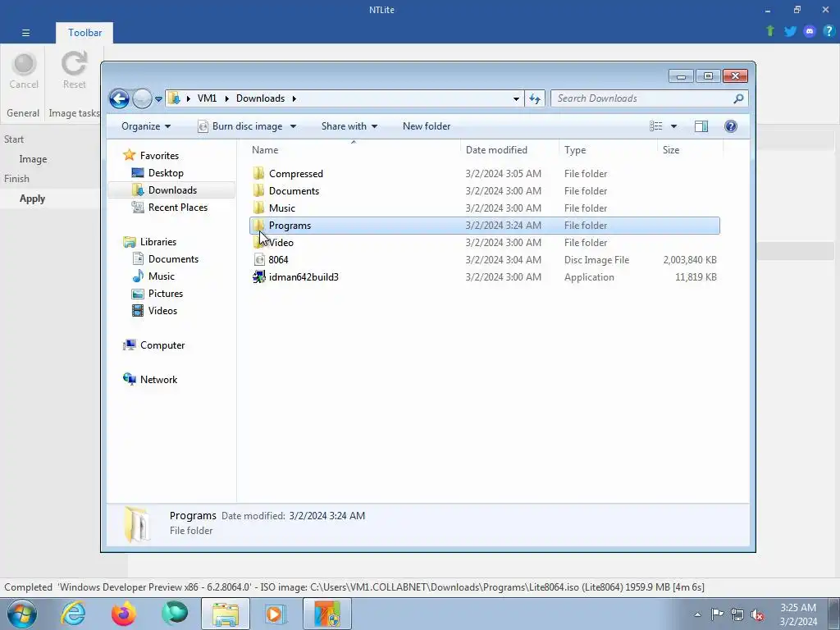Screen dimensions: 840x630
Task: Select the Music folder in file list
Action: pos(485,208)
